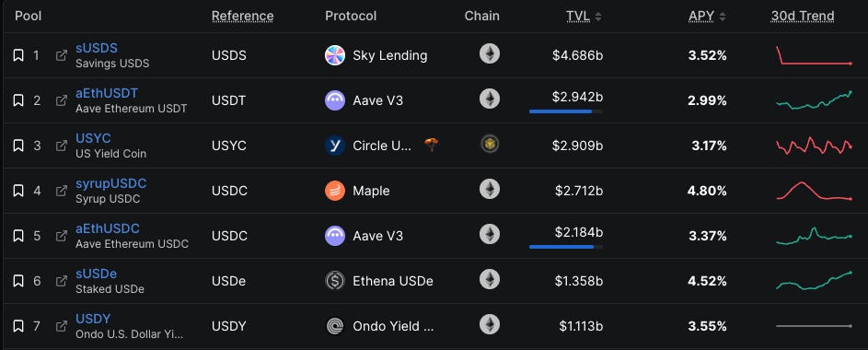This screenshot has width=868, height=350.
Task: Toggle bookmark for the USDY pool
Action: pyautogui.click(x=18, y=326)
